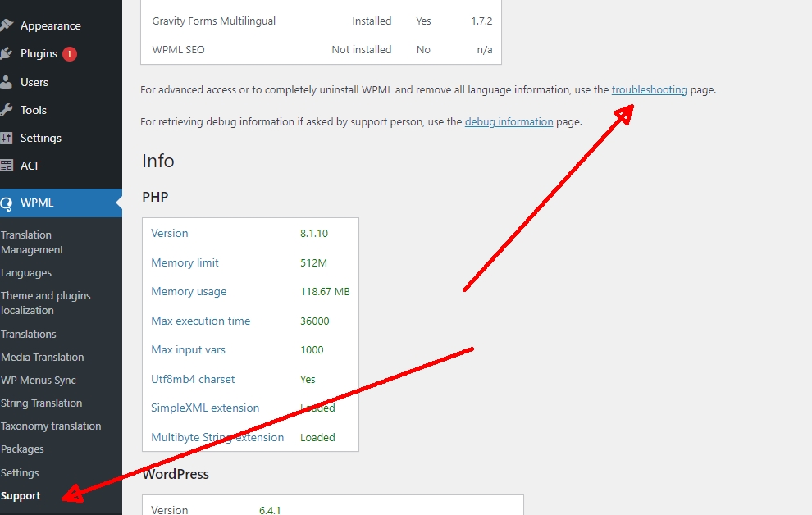
Task: Open String Translation submenu
Action: [x=42, y=403]
